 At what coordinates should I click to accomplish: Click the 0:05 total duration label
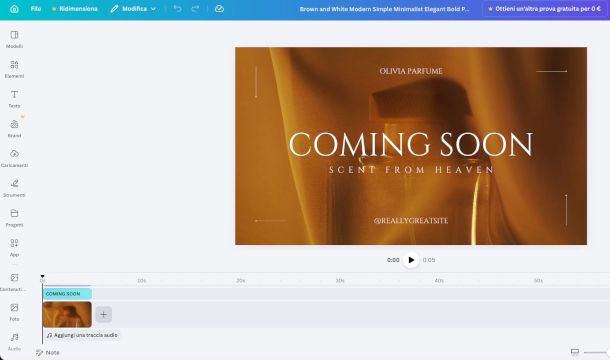[x=429, y=260]
